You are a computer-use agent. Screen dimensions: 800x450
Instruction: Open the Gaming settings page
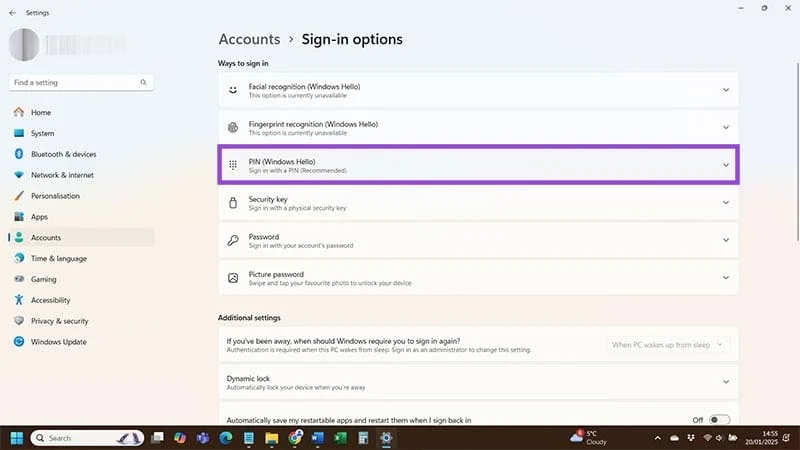click(43, 279)
